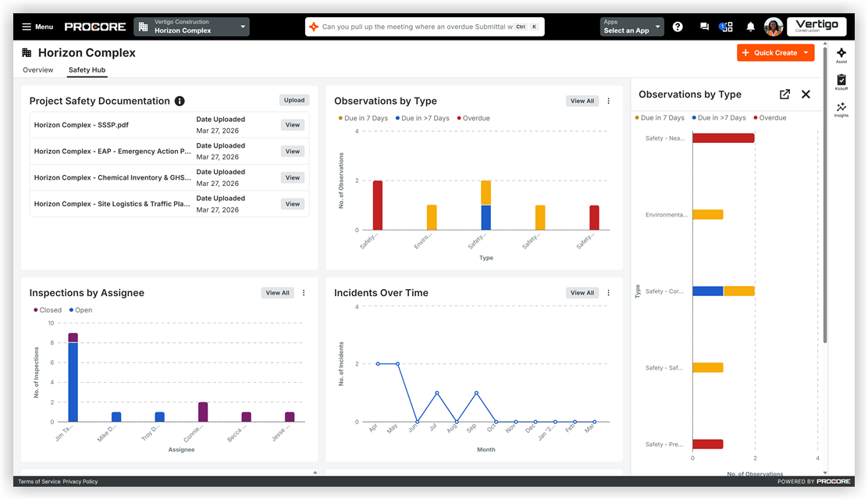Open the Select an App dropdown

click(x=634, y=26)
